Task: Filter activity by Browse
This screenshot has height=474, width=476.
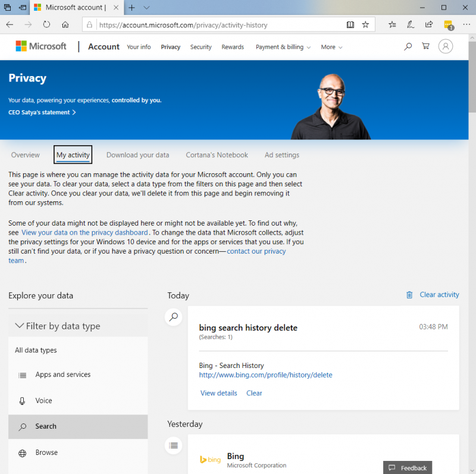Action: click(x=78, y=453)
